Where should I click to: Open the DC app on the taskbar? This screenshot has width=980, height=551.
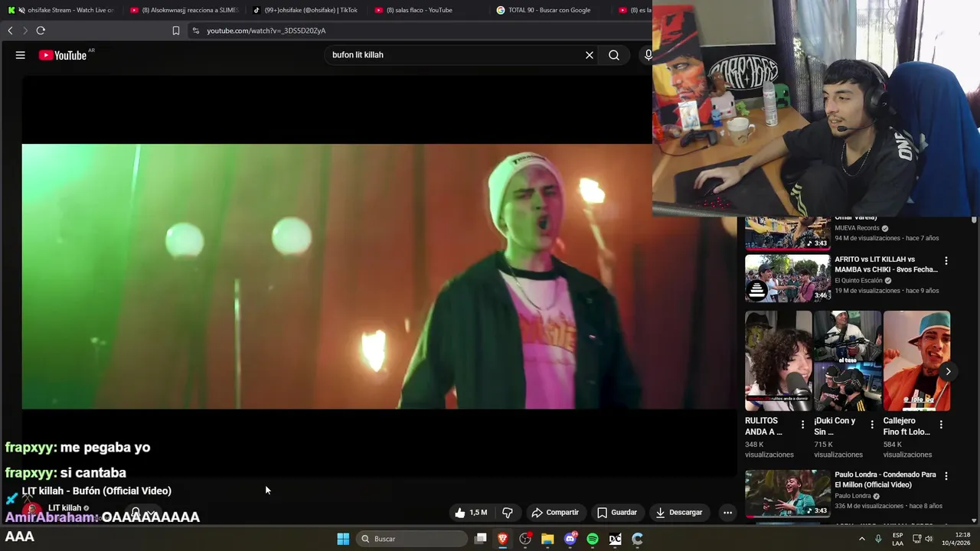615,539
